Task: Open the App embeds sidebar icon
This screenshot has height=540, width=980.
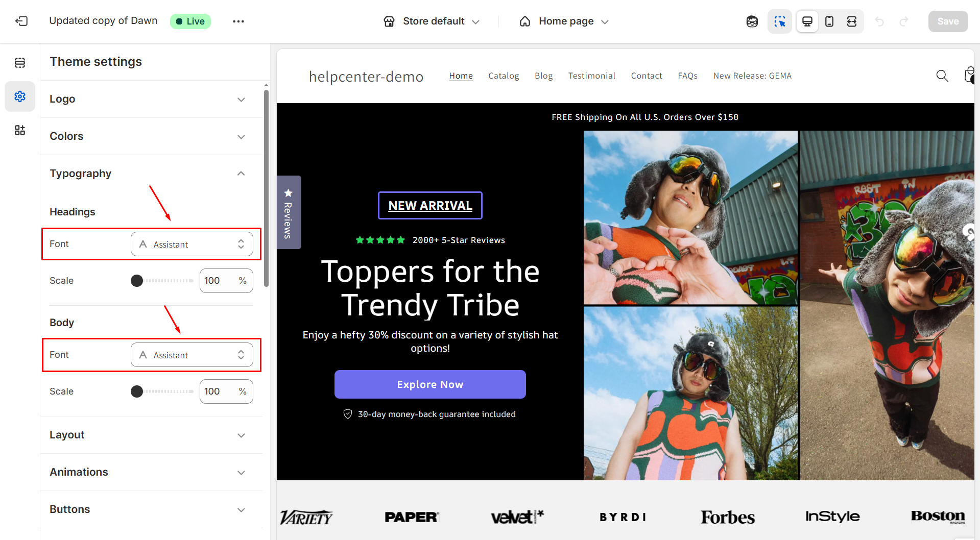Action: tap(20, 130)
